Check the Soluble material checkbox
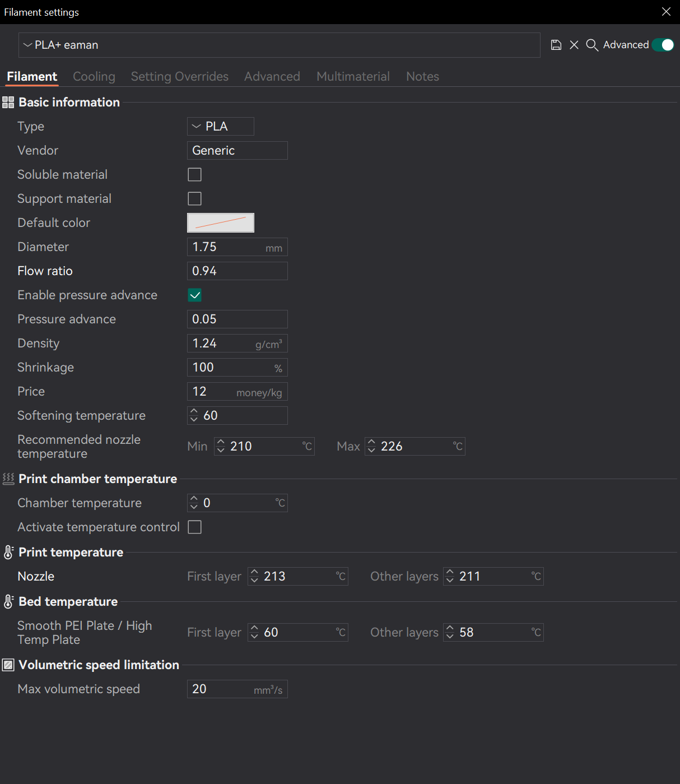Viewport: 680px width, 784px height. (x=194, y=175)
